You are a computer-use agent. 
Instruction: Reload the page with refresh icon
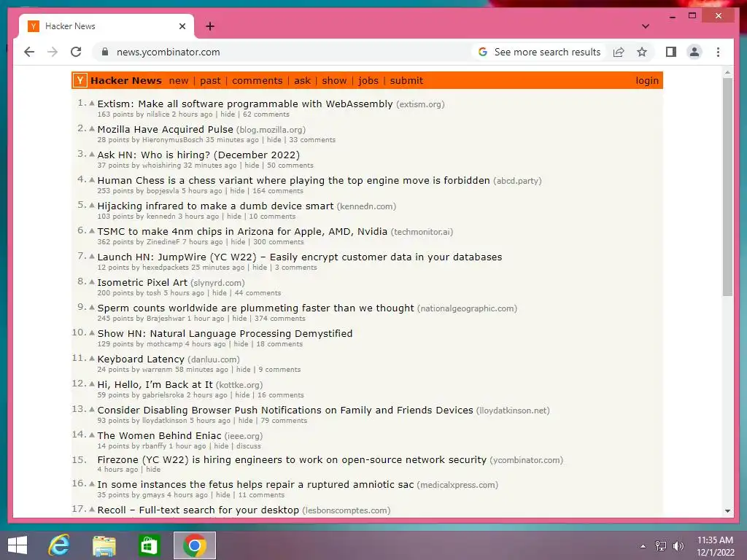click(76, 52)
